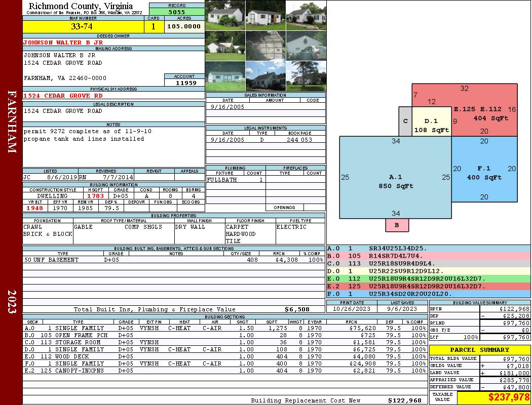Image resolution: width=532 pixels, height=405 pixels.
Task: Open the top-right house photo thumbnail
Action: 306,15
